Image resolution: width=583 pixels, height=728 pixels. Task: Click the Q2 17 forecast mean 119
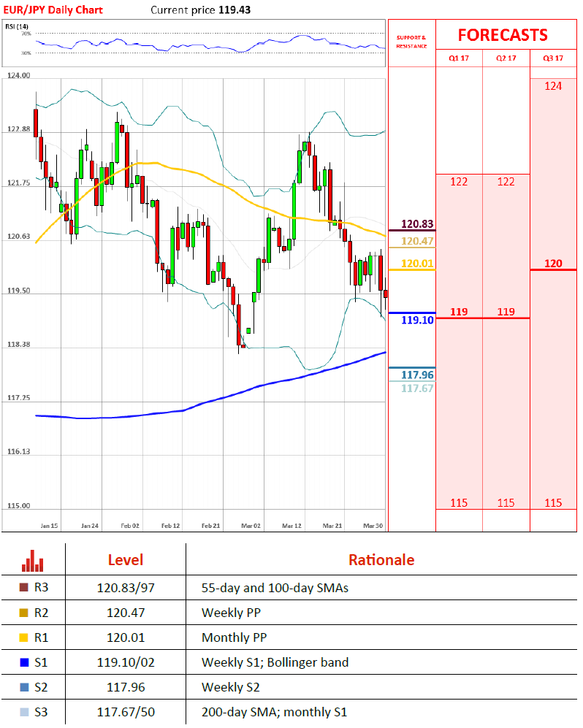(506, 312)
